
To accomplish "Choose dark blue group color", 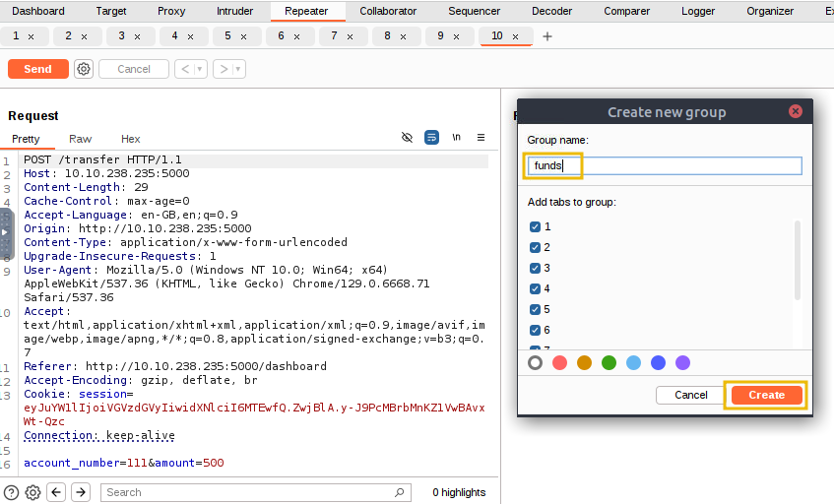I will point(658,363).
